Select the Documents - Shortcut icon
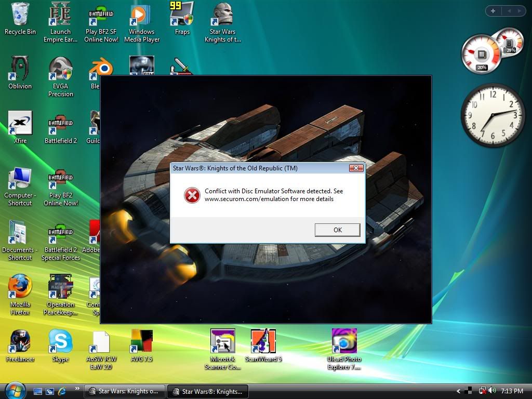Screen dimensions: 532x399 click(20, 241)
